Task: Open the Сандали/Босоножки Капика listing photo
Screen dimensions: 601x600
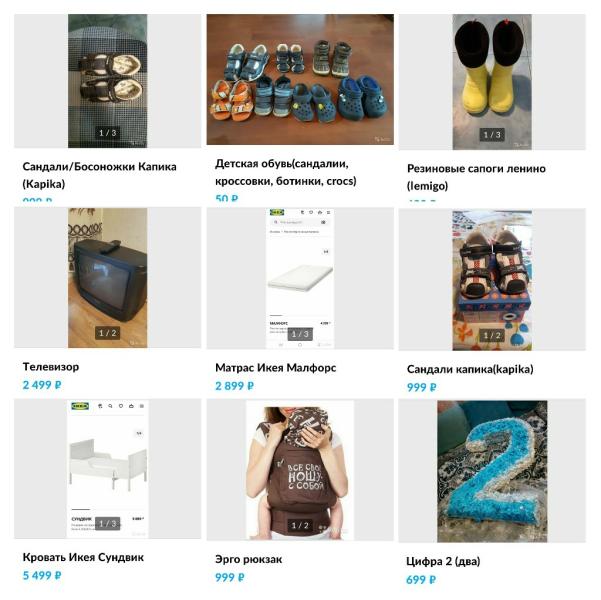Action: tap(107, 81)
